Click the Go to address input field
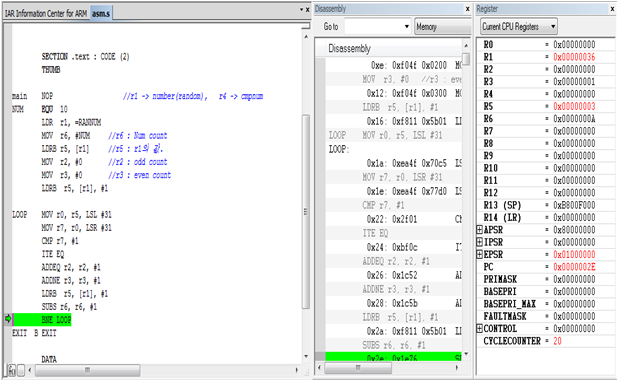 tap(374, 27)
